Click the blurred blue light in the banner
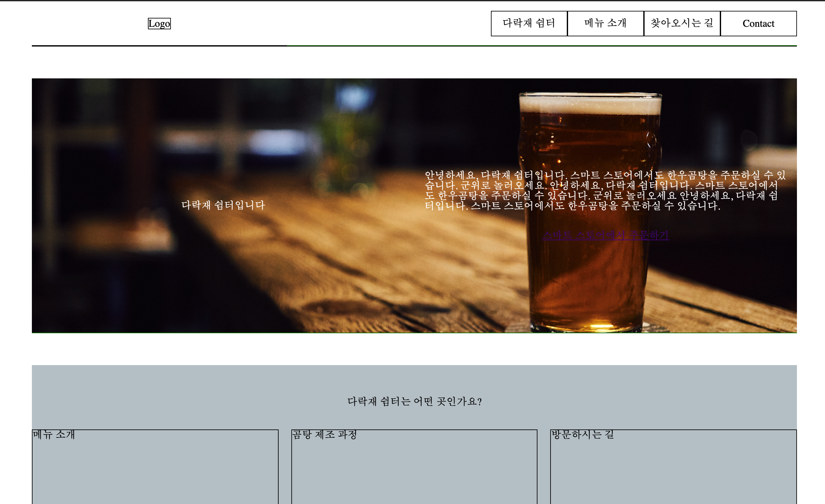Viewport: 825px width, 504px height. click(x=354, y=97)
